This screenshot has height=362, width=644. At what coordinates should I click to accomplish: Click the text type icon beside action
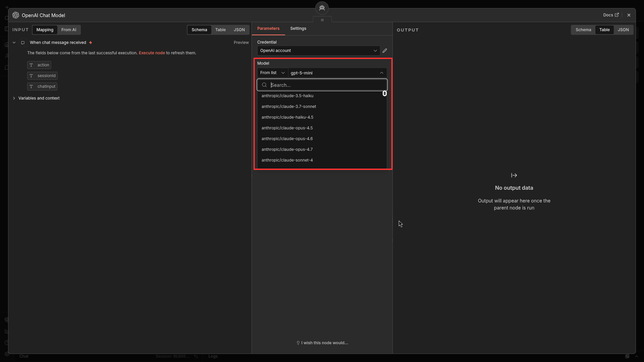click(x=31, y=65)
